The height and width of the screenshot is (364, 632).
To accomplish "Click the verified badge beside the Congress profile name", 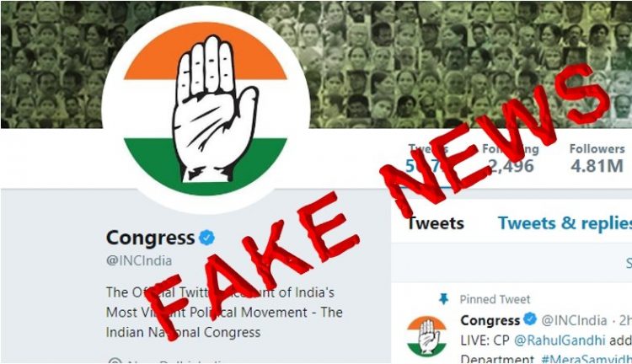I will click(x=206, y=238).
